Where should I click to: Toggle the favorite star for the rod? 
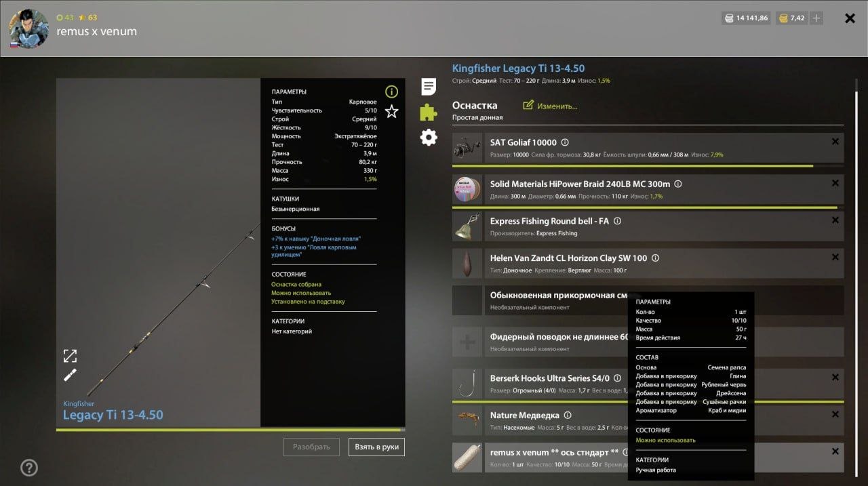pyautogui.click(x=391, y=112)
